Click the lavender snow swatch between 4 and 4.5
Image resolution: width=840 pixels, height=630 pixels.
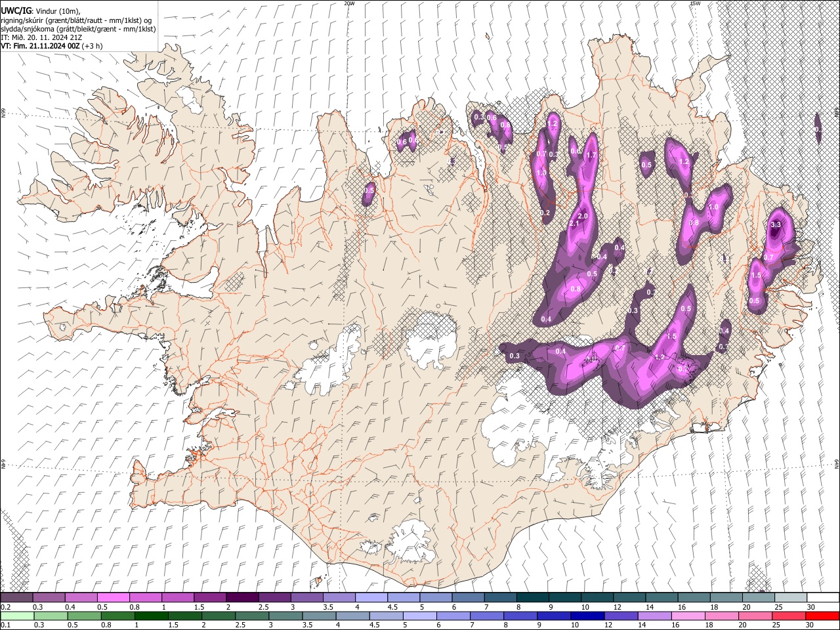click(x=371, y=597)
